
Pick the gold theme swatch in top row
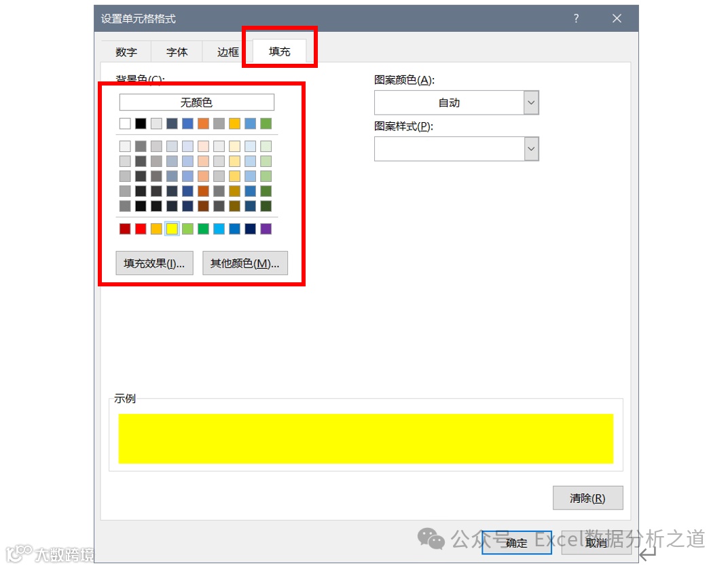(x=234, y=124)
